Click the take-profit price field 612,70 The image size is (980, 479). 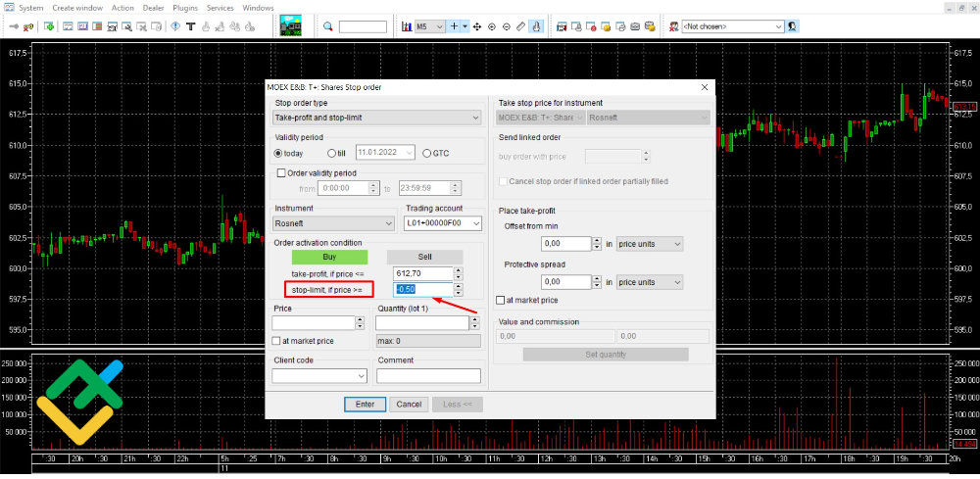[423, 273]
